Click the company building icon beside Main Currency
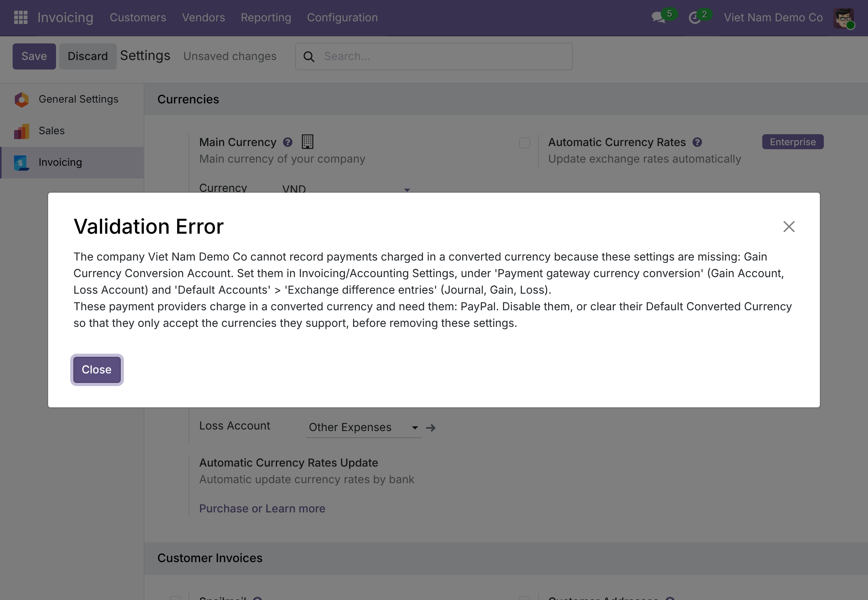 (x=307, y=142)
